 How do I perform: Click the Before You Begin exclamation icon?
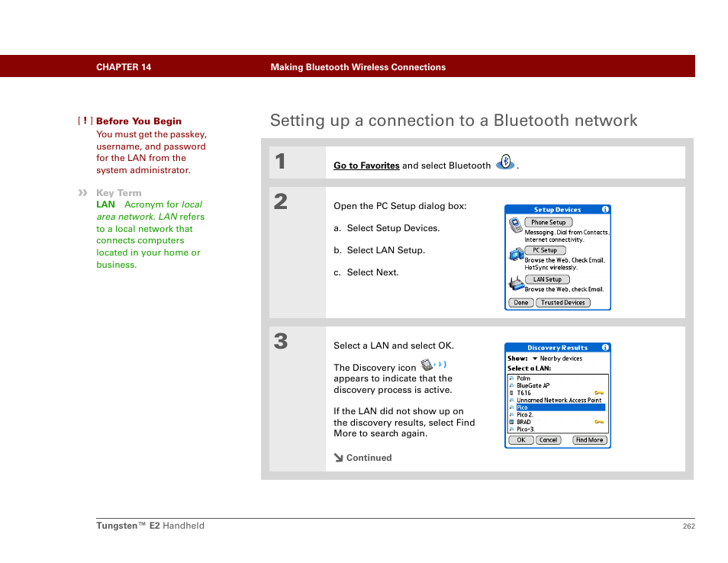pos(85,121)
